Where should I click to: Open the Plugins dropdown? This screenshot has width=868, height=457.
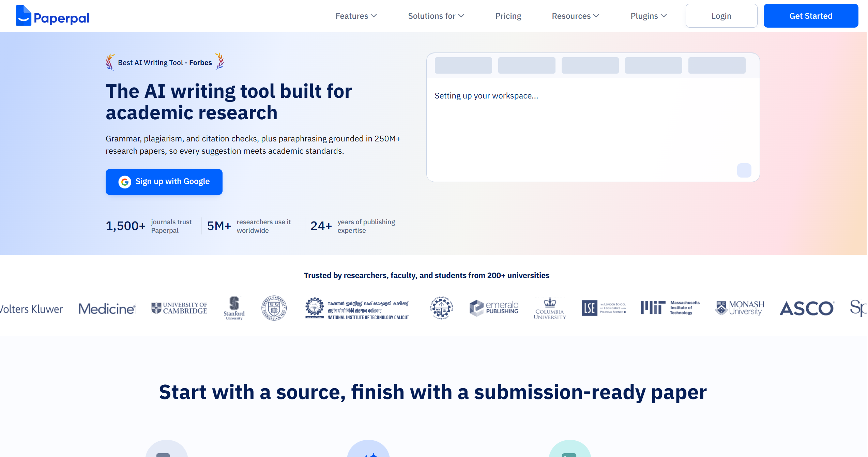[649, 16]
